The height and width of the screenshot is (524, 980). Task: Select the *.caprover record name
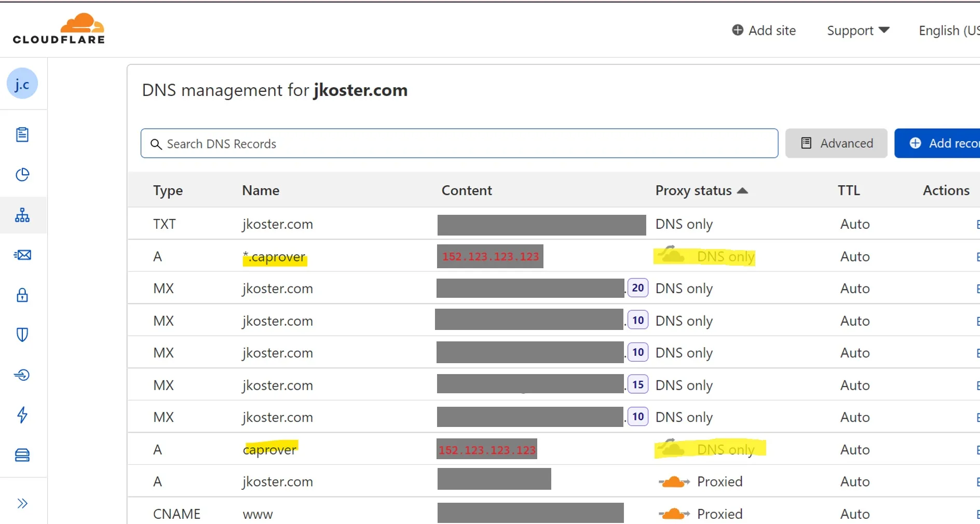tap(275, 257)
